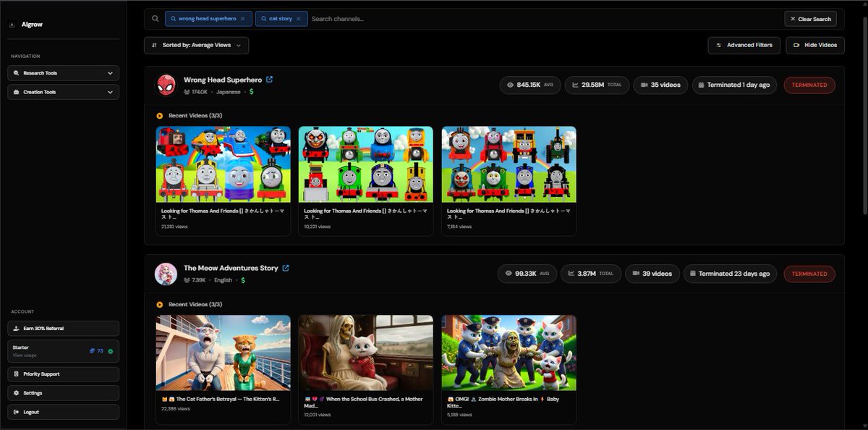Click 'The Cat Father's Betrayal' video title
The height and width of the screenshot is (430, 868).
pos(221,399)
